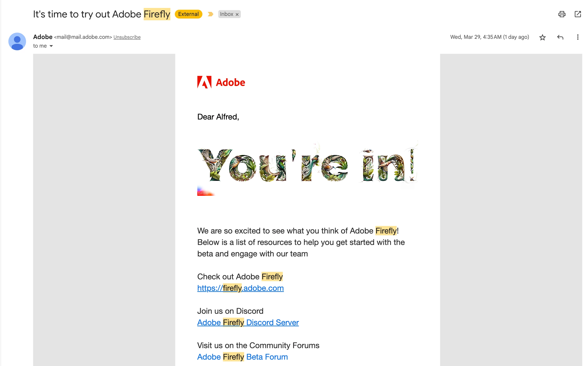Open Adobe Firefly Discord Server link
588x366 pixels.
point(248,322)
